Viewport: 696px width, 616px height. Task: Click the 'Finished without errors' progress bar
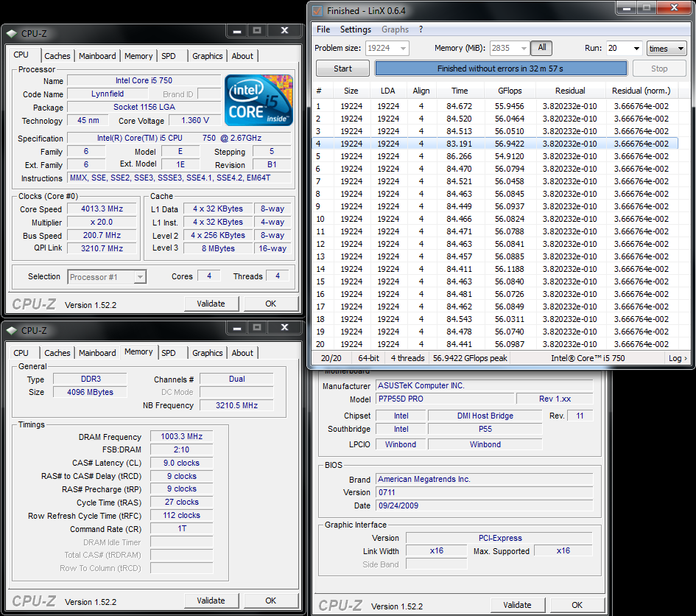coord(501,69)
